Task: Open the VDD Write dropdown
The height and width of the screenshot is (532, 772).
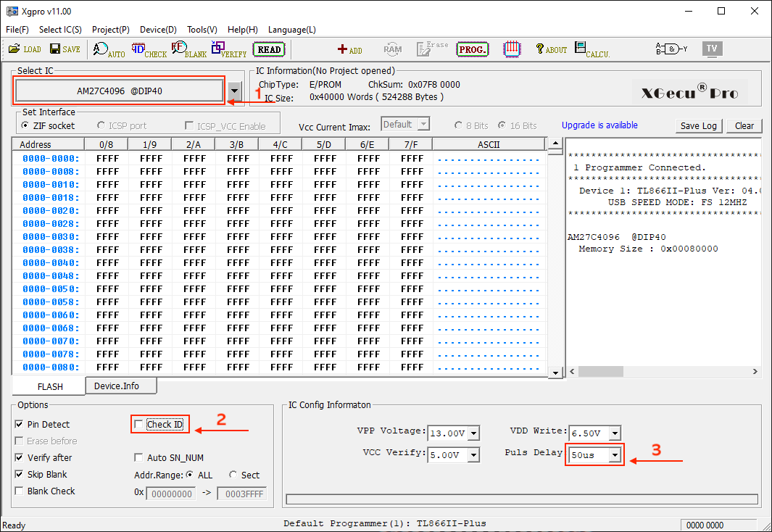Action: coord(615,433)
